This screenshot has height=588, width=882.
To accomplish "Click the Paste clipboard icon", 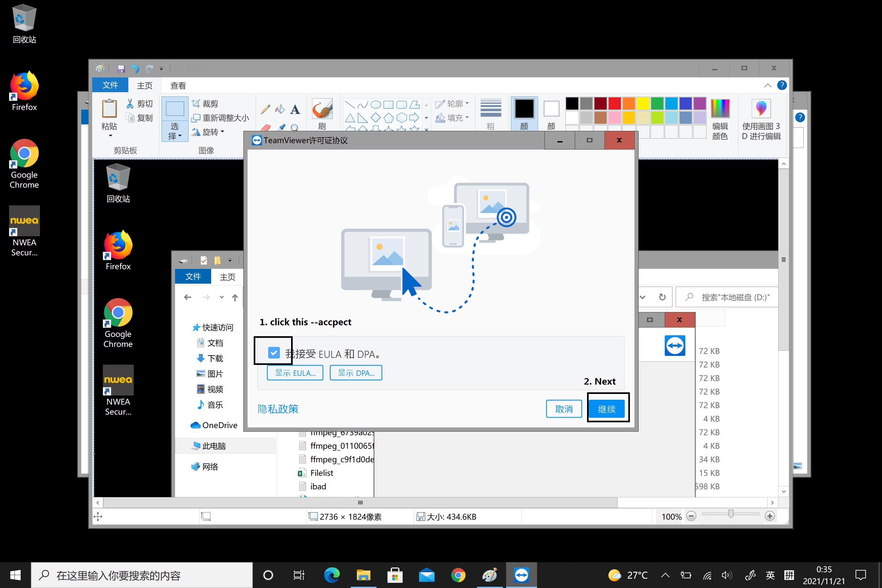I will [109, 109].
